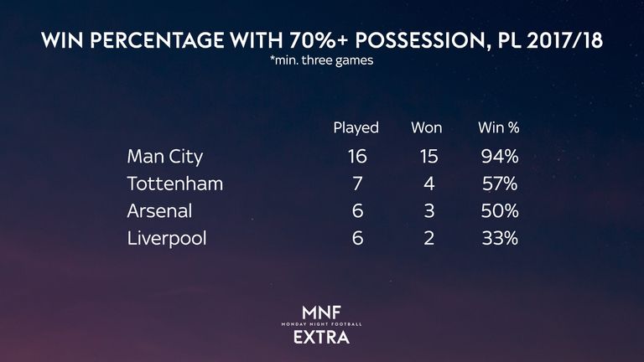Click the Played column header
The width and height of the screenshot is (644, 362).
(x=356, y=128)
